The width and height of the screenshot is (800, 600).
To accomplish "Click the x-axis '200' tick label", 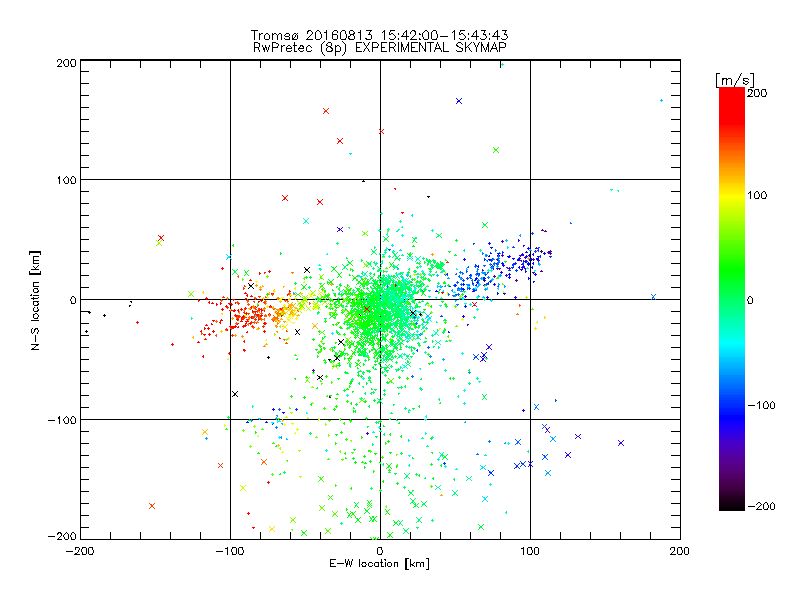I will coord(680,552).
